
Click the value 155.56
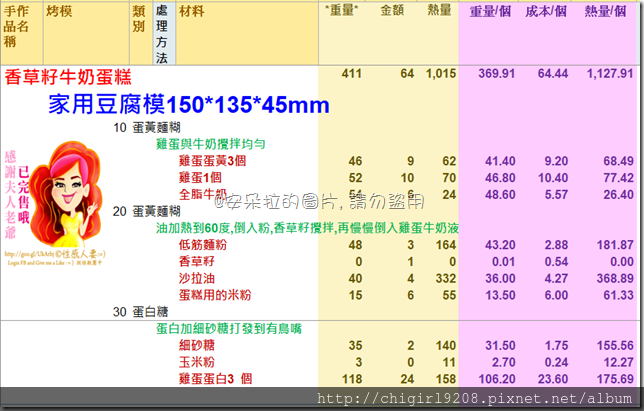(615, 346)
